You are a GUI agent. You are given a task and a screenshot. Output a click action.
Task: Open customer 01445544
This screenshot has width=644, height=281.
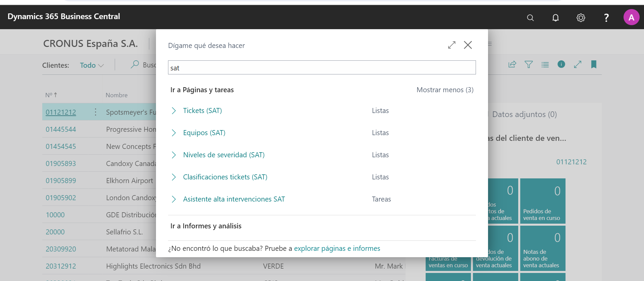coord(61,129)
